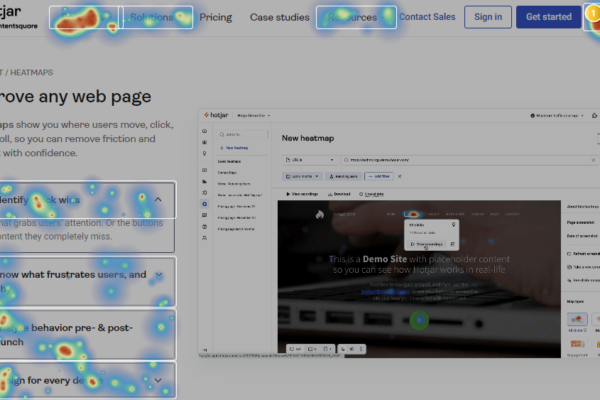Screen dimensions: 600x400
Task: Click the X icon next to Add filter
Action: click(399, 176)
